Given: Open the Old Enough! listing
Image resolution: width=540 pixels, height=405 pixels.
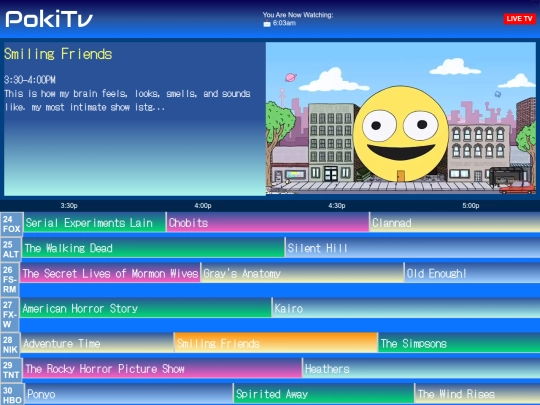Looking at the screenshot, I should [x=472, y=273].
